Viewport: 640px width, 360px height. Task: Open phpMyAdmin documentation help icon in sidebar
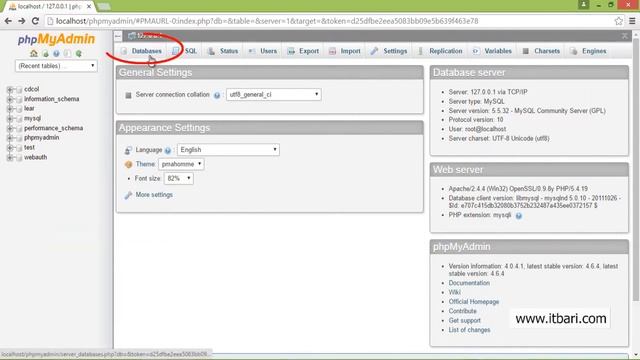[x=56, y=53]
